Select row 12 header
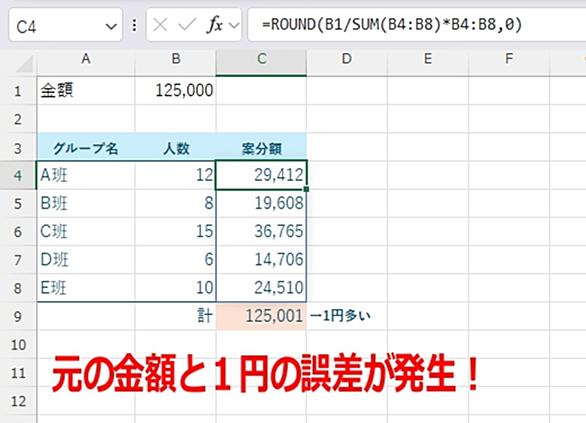 pos(18,401)
